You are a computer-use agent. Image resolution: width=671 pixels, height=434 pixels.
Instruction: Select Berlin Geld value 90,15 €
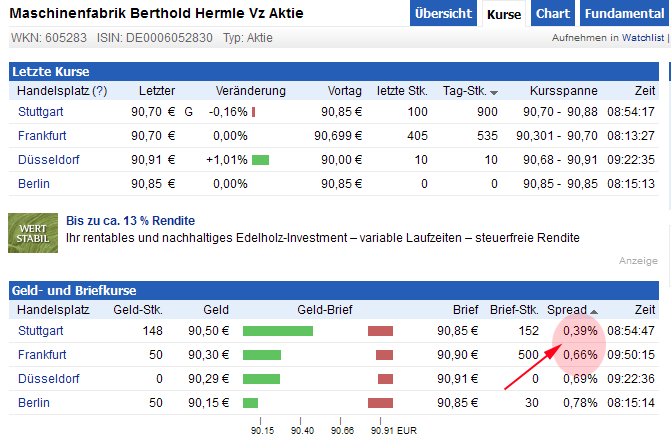[x=209, y=403]
